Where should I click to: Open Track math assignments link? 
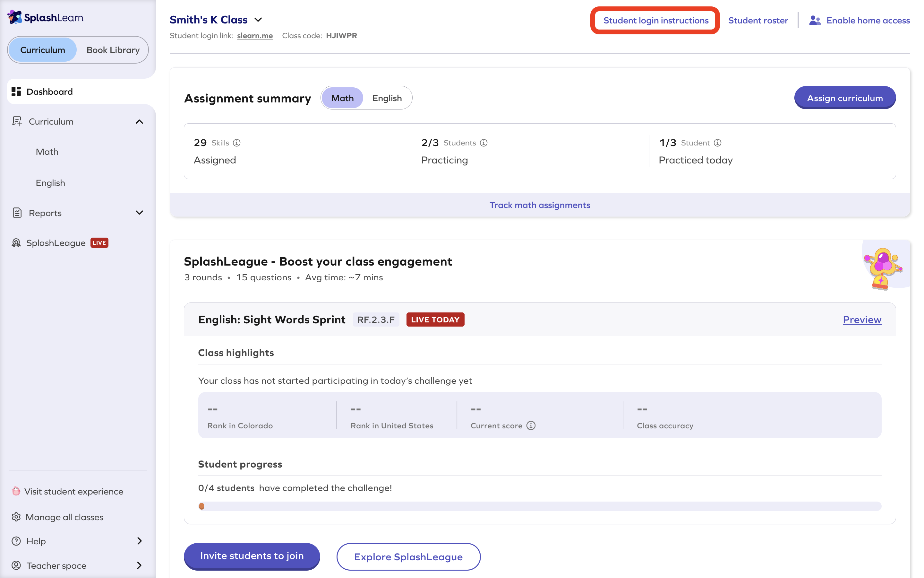pyautogui.click(x=540, y=205)
